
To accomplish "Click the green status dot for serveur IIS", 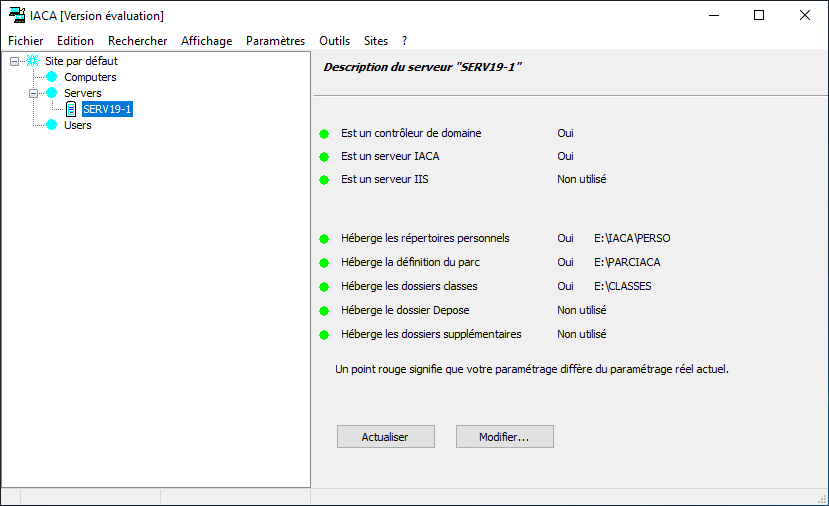I will click(324, 180).
